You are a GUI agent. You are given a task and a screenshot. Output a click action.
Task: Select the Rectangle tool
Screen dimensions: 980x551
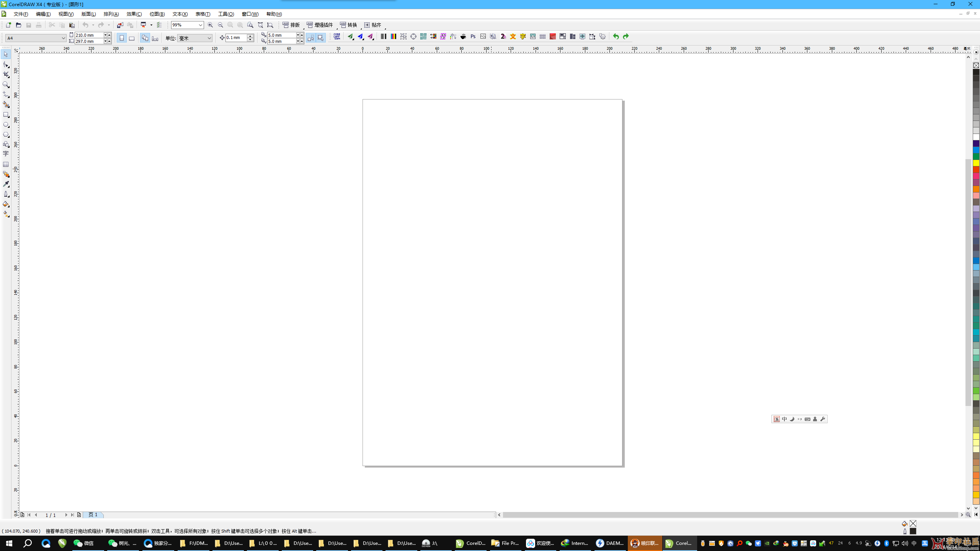pos(6,115)
